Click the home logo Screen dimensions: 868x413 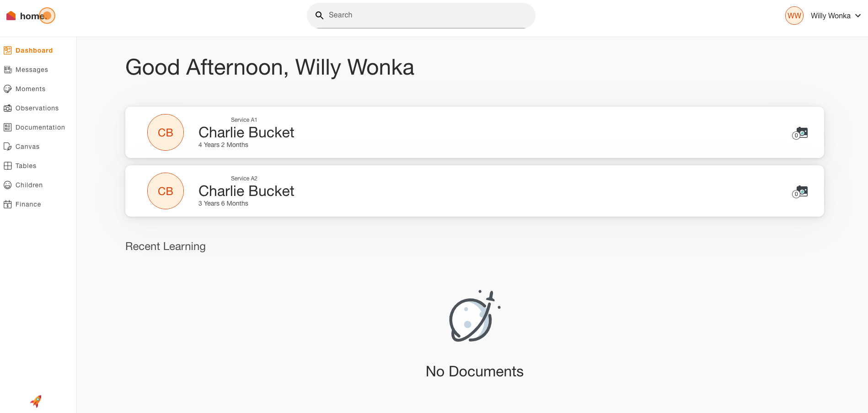30,16
